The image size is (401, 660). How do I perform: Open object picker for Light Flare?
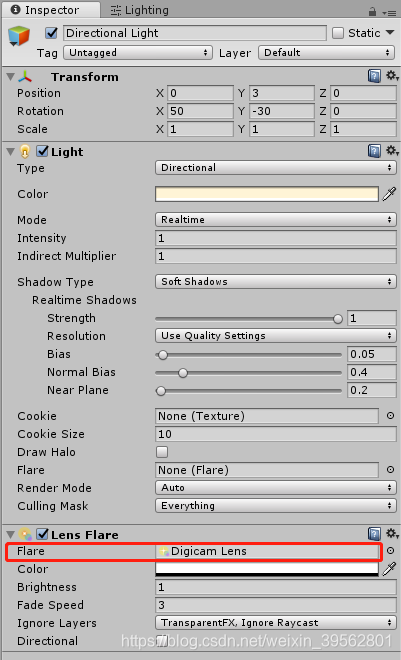pos(390,470)
